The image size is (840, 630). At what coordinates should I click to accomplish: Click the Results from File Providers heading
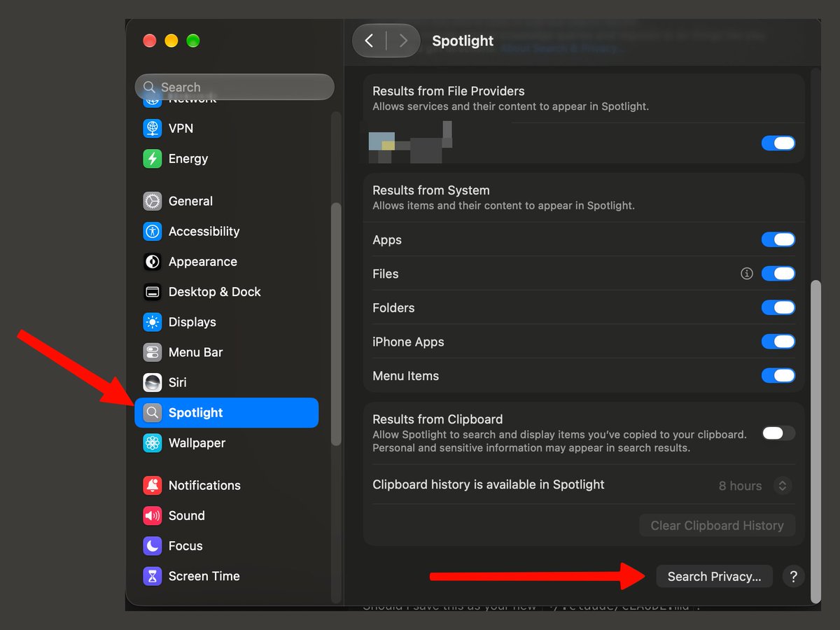tap(449, 91)
